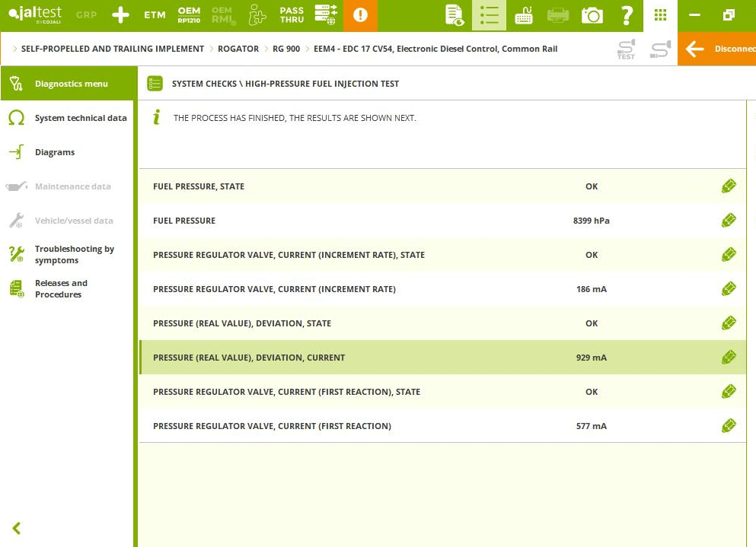
Task: Click ROGATOR in the breadcrumb path
Action: pyautogui.click(x=238, y=49)
